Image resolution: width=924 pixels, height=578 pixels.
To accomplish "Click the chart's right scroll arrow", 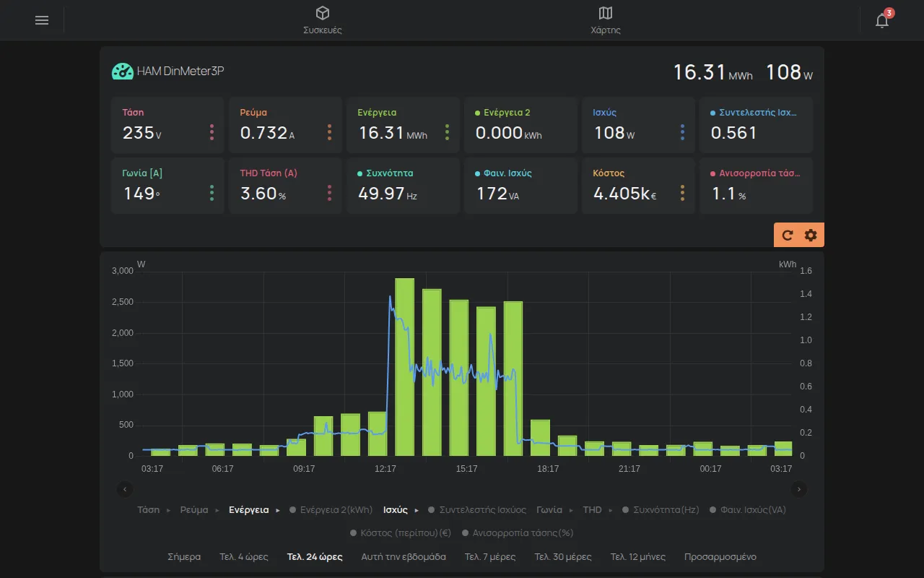I will pos(799,489).
